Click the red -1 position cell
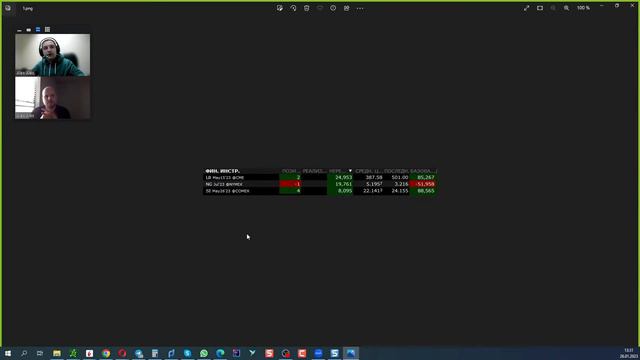 pyautogui.click(x=290, y=184)
